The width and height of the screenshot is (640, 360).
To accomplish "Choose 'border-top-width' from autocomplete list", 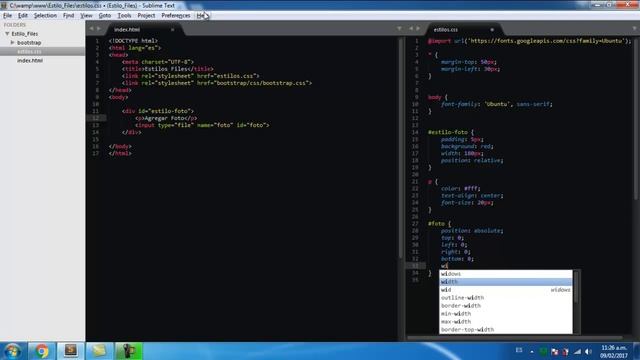I will pyautogui.click(x=506, y=329).
